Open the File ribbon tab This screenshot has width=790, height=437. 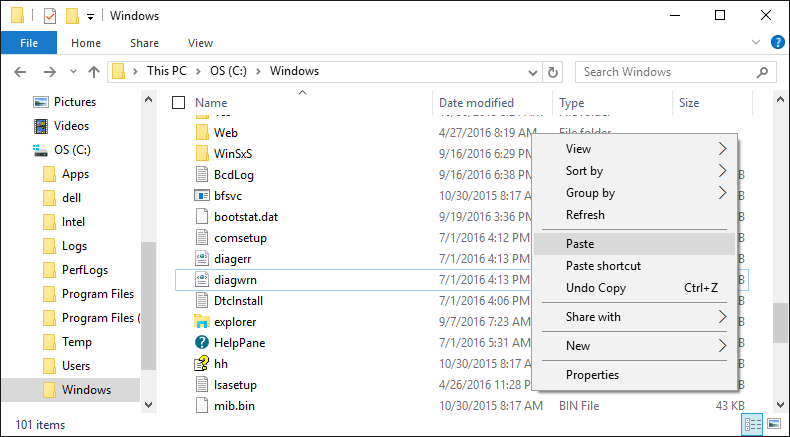(29, 43)
